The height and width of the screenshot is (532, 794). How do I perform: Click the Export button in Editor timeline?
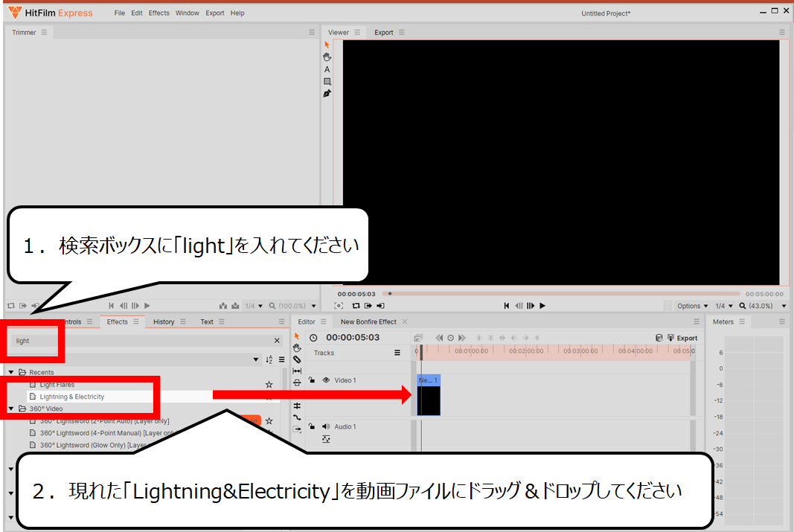pos(682,338)
